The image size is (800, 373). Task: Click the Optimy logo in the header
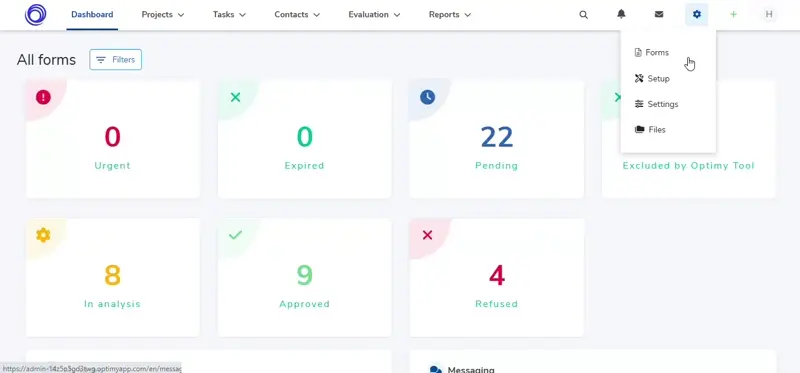[36, 14]
